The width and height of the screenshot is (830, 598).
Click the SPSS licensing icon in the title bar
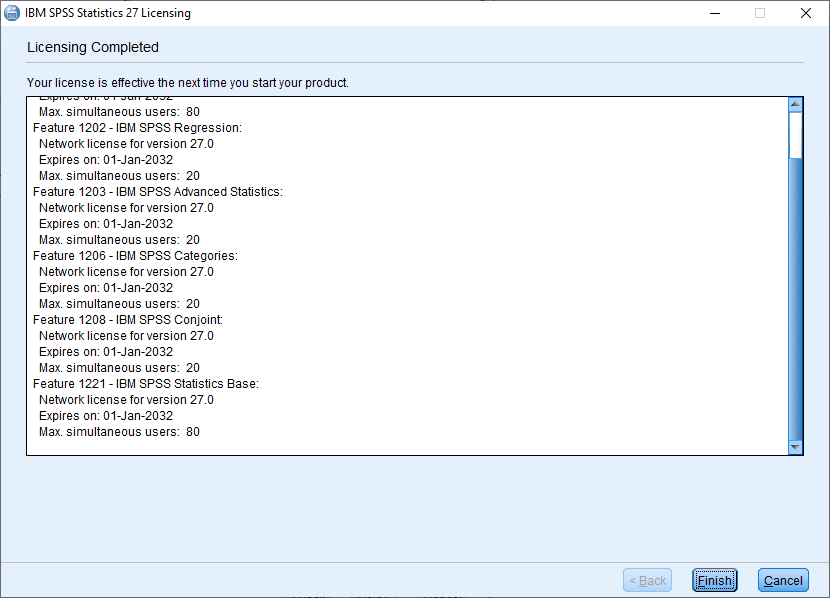[12, 13]
